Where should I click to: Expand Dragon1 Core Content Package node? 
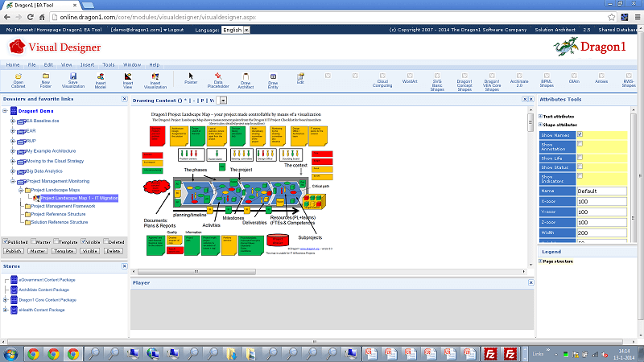6,300
